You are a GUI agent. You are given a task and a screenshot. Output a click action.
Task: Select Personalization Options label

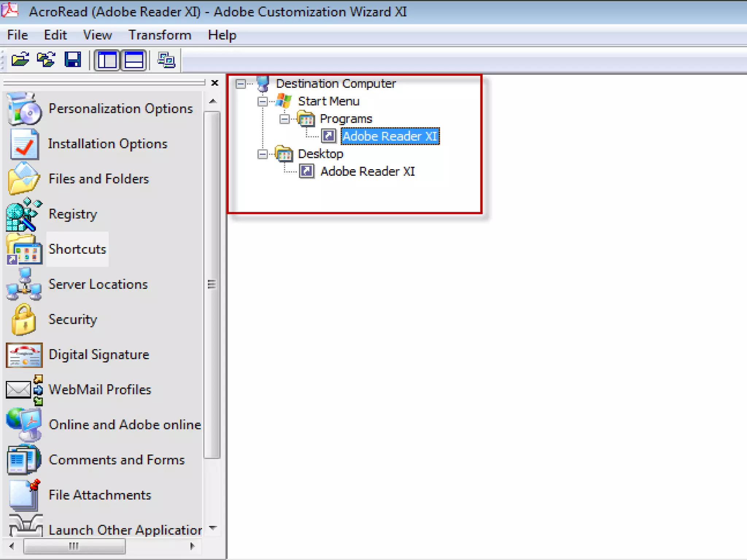point(121,109)
